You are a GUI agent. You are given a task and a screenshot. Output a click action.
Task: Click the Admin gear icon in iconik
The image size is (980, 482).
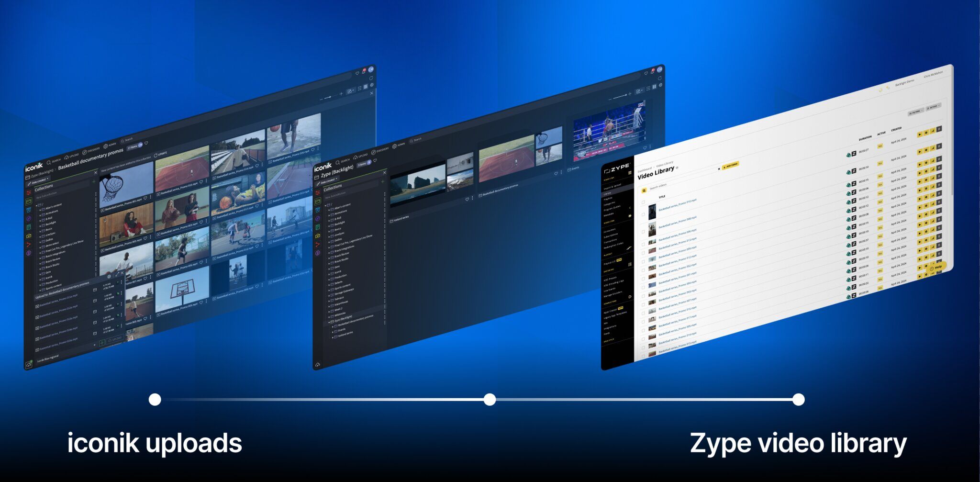tap(105, 146)
